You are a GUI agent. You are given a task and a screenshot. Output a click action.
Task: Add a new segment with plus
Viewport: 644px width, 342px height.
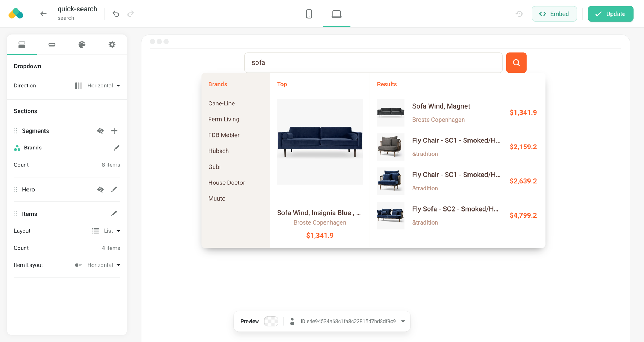click(114, 131)
